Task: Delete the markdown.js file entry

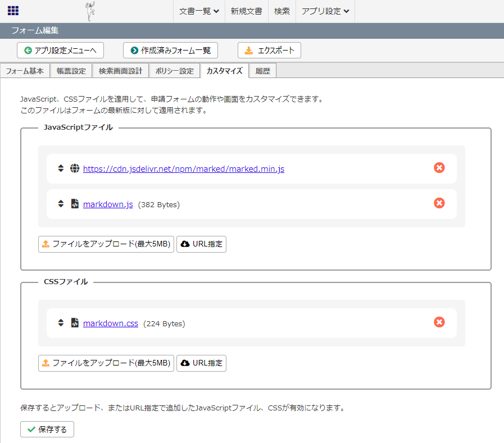Action: click(439, 203)
